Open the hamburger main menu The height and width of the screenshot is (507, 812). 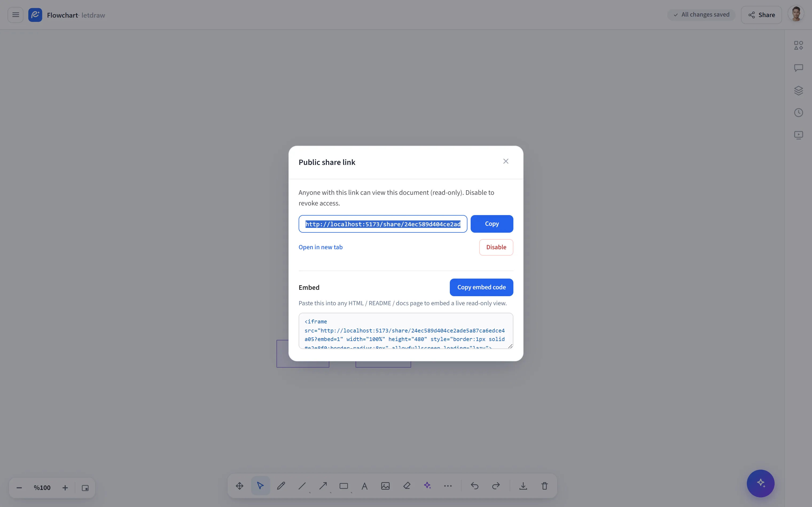[15, 15]
